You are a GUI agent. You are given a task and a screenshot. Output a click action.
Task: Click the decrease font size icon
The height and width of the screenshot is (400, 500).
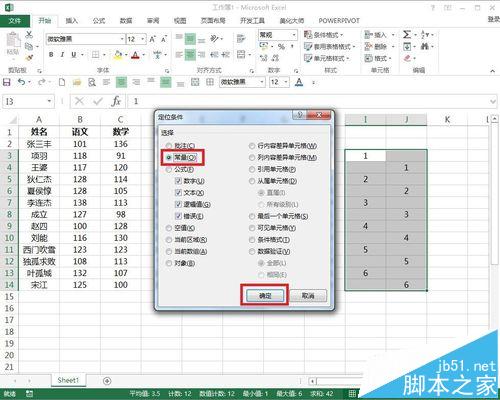[x=164, y=39]
